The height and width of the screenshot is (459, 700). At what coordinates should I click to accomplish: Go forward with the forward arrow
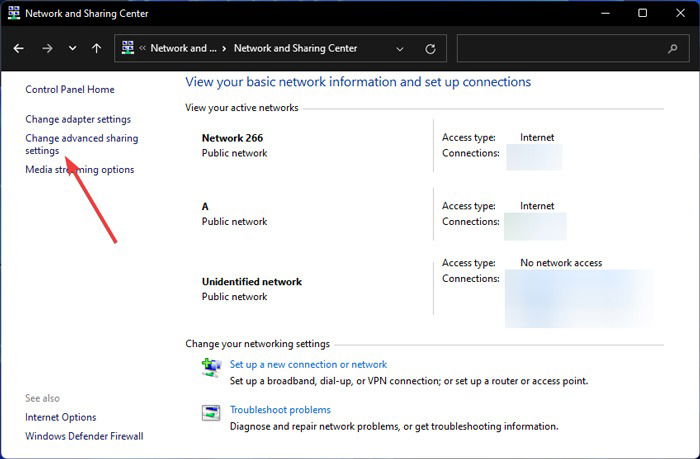pyautogui.click(x=47, y=48)
